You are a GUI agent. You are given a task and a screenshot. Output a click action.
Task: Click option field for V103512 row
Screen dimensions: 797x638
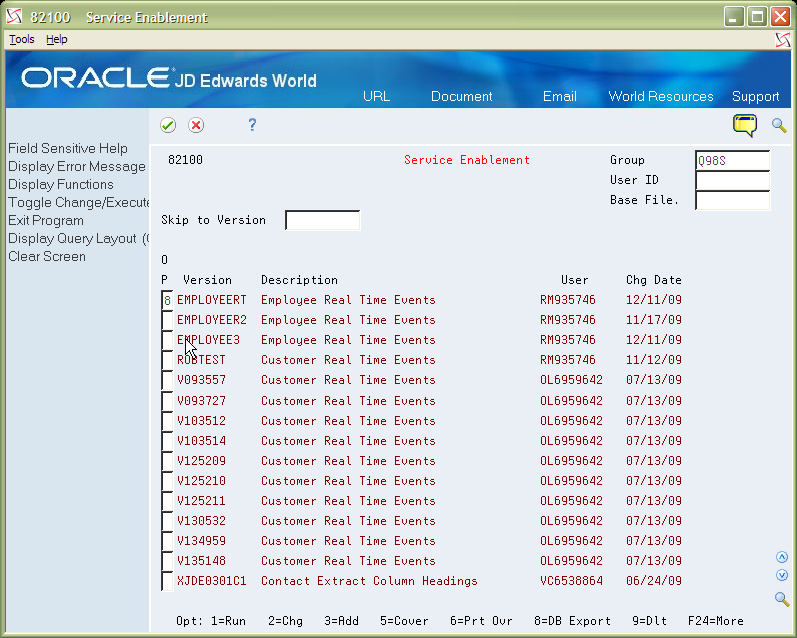point(167,421)
